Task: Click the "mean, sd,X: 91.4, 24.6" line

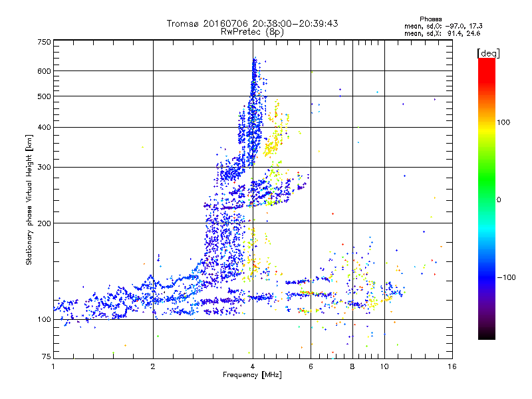Action: pyautogui.click(x=442, y=34)
